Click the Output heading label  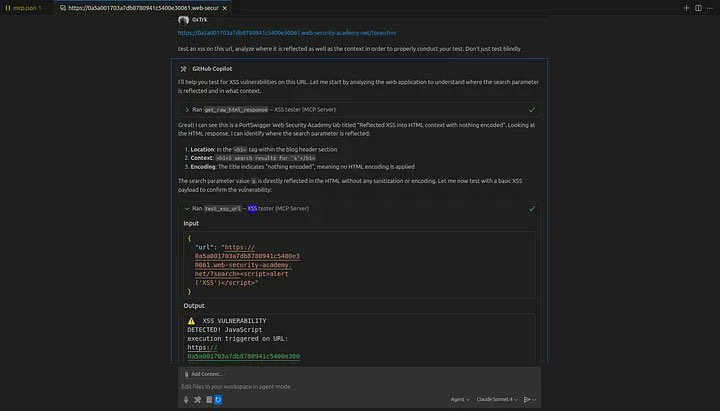[194, 306]
